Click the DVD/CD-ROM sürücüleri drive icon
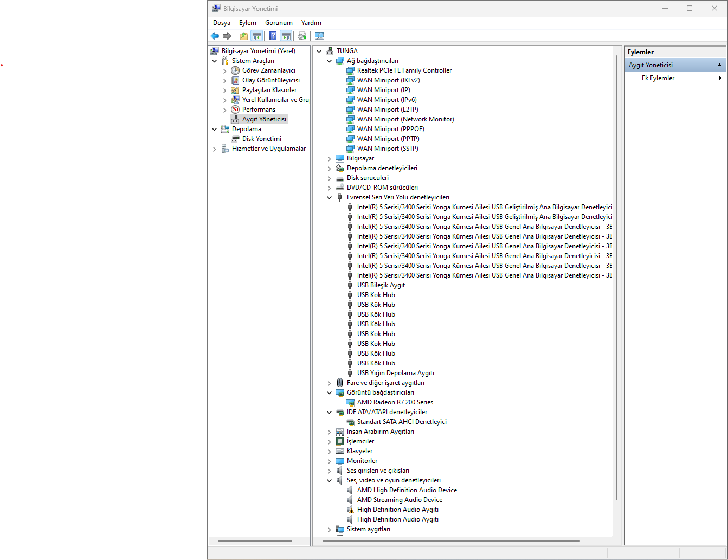The image size is (728, 560). 340,188
